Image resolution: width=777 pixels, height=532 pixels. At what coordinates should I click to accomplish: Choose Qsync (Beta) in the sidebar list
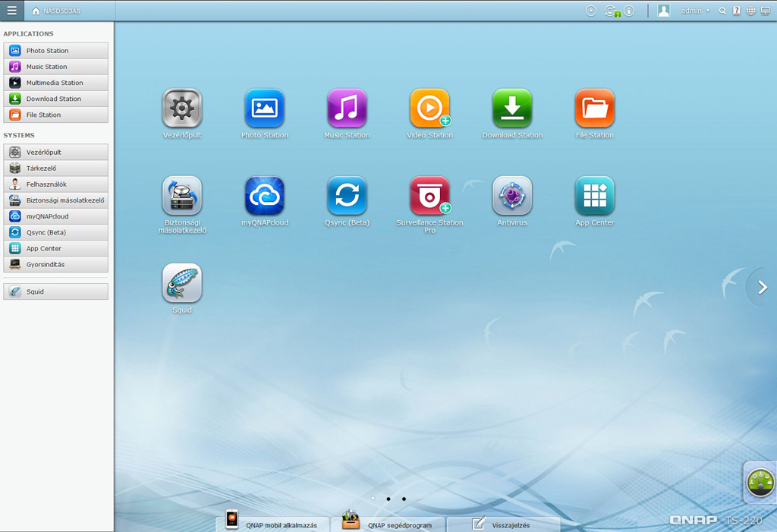click(x=55, y=232)
